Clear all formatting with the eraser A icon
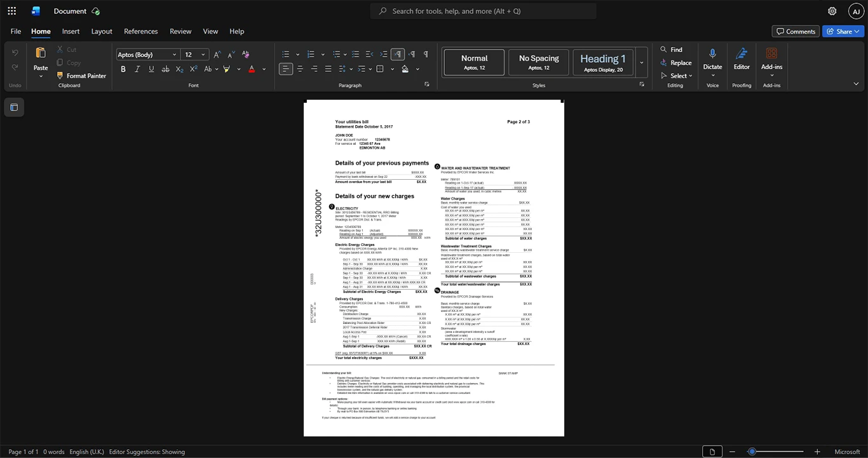868x458 pixels. pyautogui.click(x=246, y=55)
